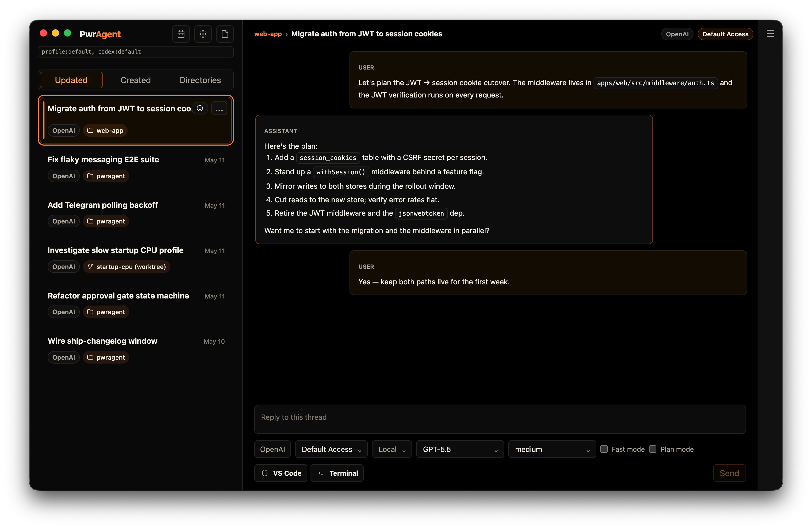Open the ellipsis menu on Migrate auth thread

[219, 108]
